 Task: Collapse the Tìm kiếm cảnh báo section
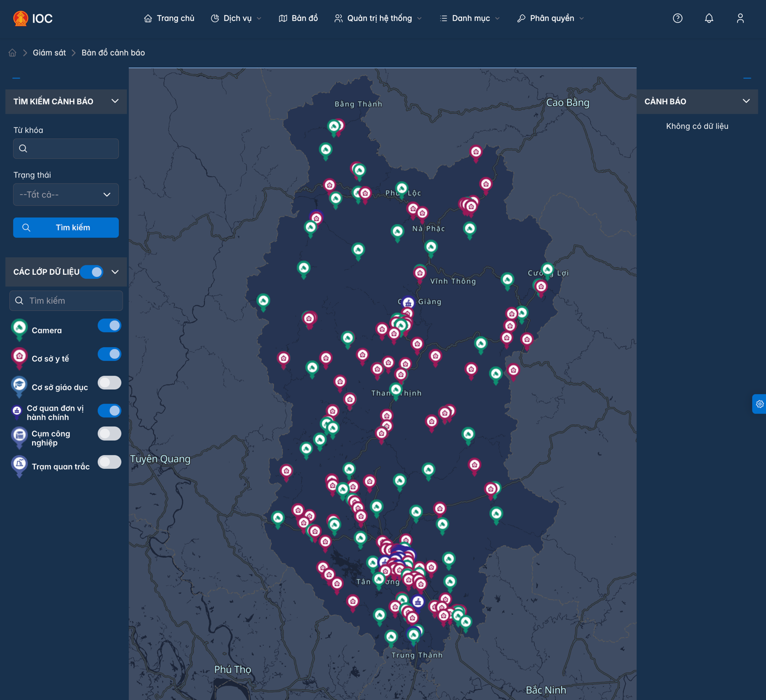click(x=115, y=101)
